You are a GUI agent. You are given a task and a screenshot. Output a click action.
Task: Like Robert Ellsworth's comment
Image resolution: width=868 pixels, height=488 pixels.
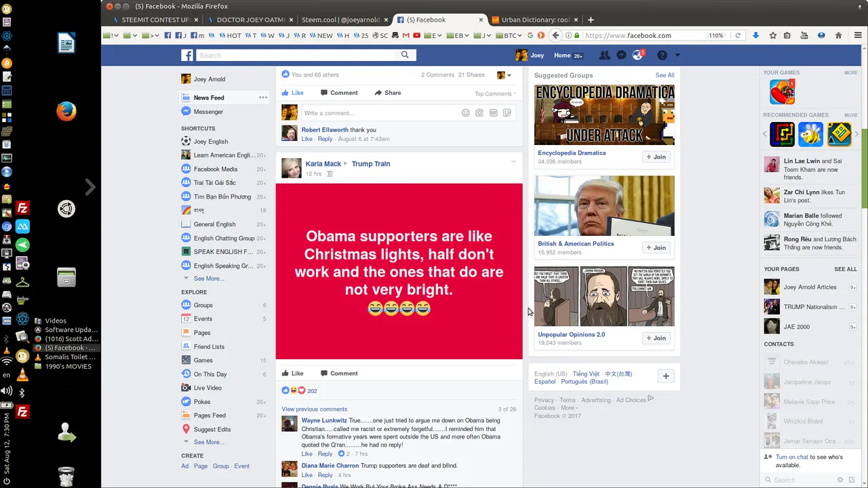click(307, 139)
